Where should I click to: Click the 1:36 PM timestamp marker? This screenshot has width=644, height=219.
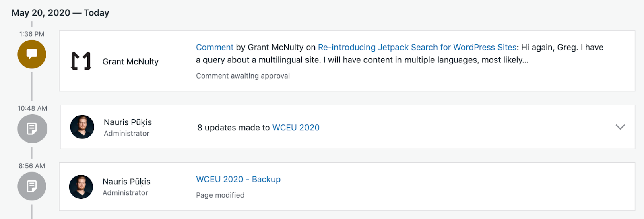click(x=32, y=34)
